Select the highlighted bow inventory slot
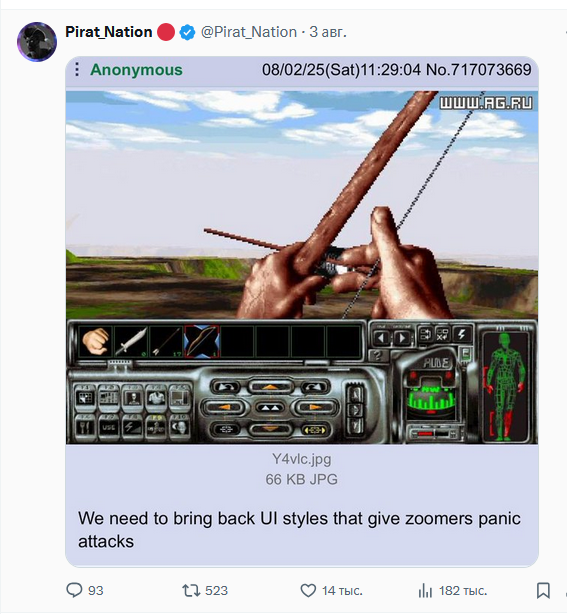Image resolution: width=567 pixels, height=614 pixels. [202, 341]
